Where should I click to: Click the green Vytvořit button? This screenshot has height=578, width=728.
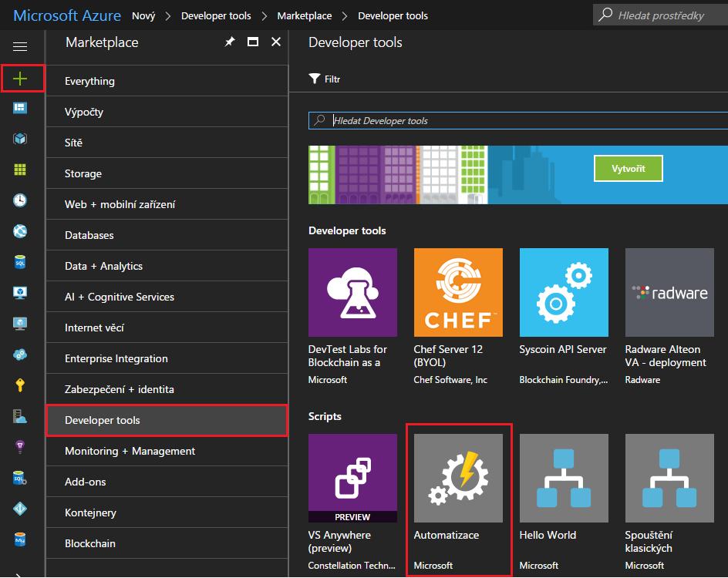click(x=629, y=168)
